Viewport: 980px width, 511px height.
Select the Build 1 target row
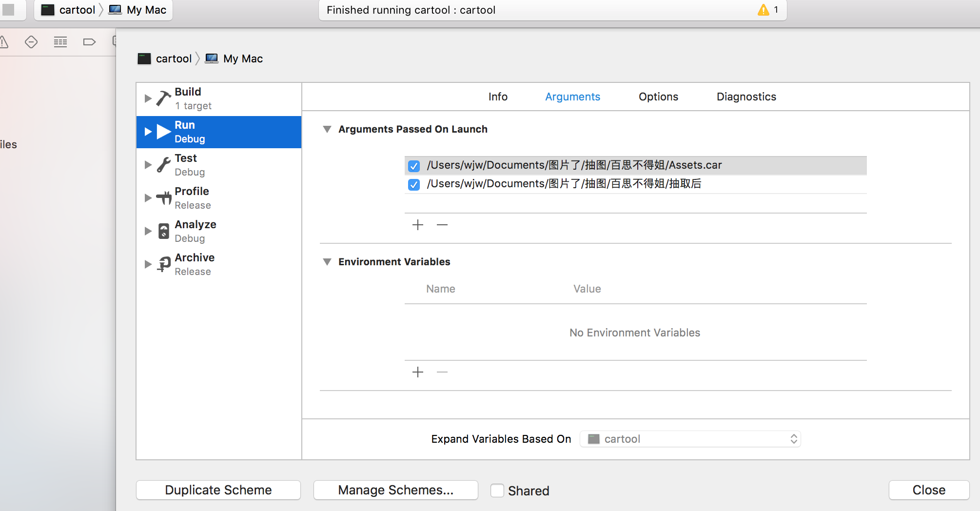pyautogui.click(x=219, y=98)
